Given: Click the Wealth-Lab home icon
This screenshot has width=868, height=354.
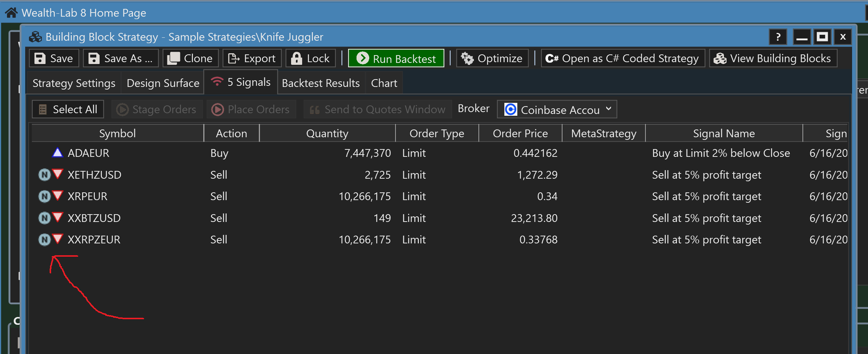Looking at the screenshot, I should (x=11, y=13).
